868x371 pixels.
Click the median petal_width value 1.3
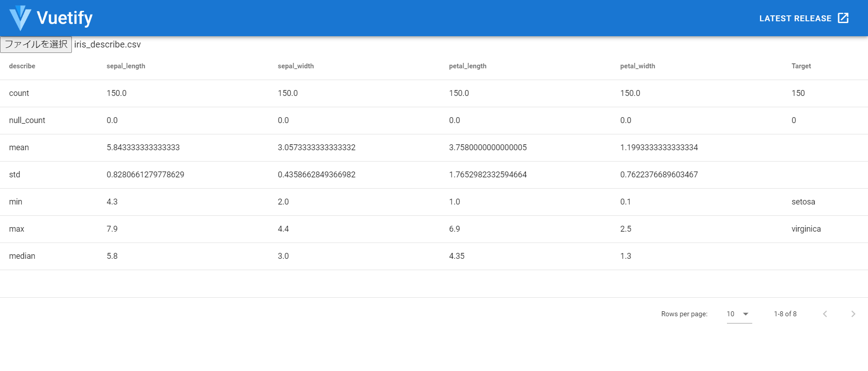tap(626, 256)
